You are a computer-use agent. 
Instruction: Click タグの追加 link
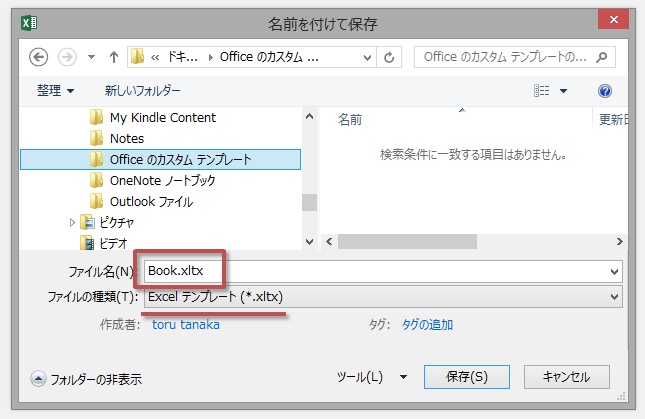(x=427, y=324)
